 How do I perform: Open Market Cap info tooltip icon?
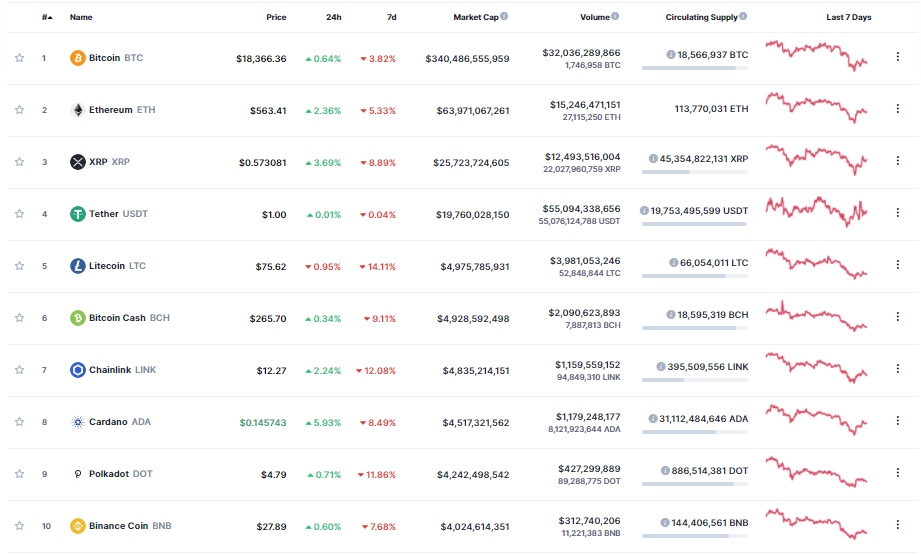click(504, 16)
